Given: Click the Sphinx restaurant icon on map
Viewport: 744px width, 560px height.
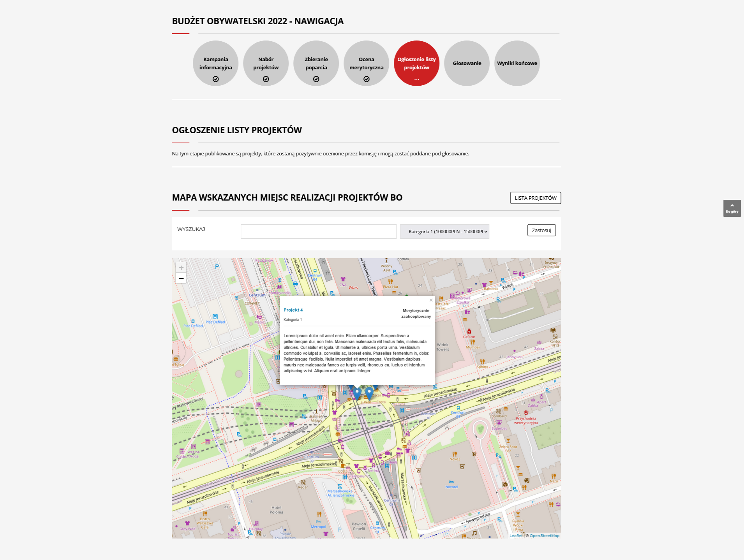Looking at the screenshot, I should coord(482,361).
